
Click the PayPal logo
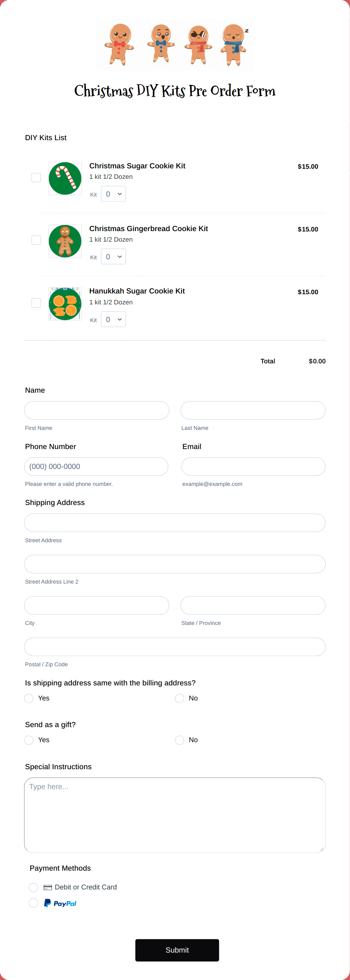[x=60, y=903]
